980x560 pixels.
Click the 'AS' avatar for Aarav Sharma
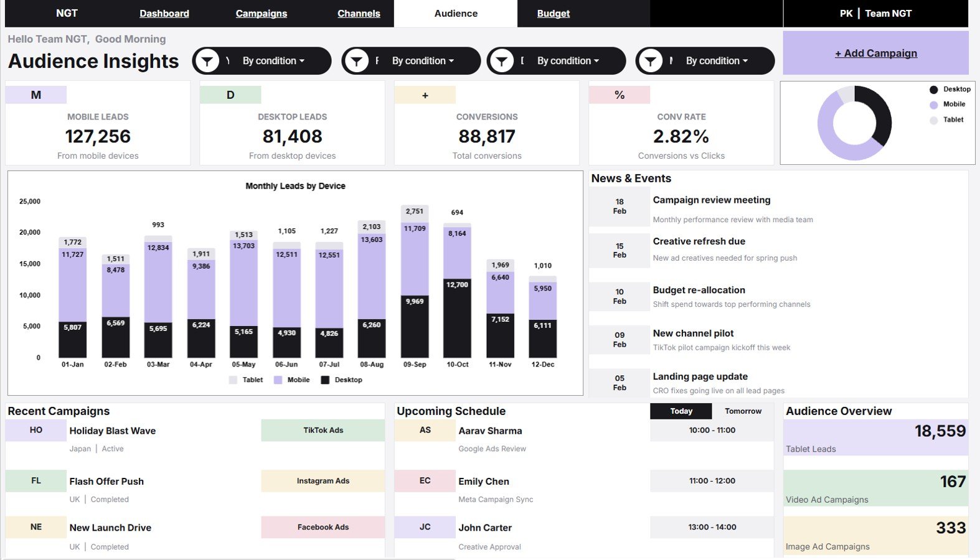425,430
